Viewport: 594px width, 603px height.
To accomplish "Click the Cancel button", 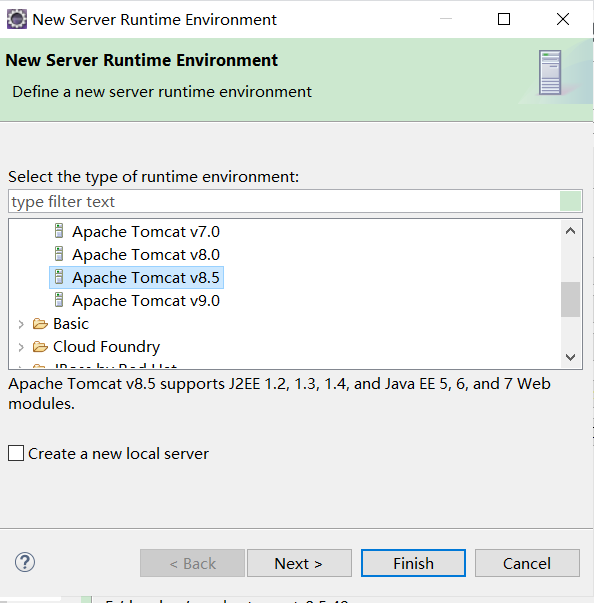I will click(527, 563).
